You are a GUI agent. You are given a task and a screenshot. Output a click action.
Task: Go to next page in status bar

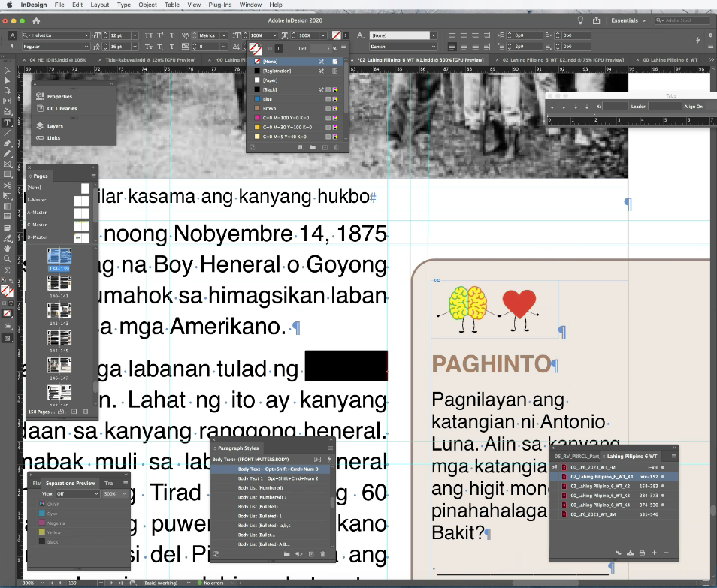[111, 583]
